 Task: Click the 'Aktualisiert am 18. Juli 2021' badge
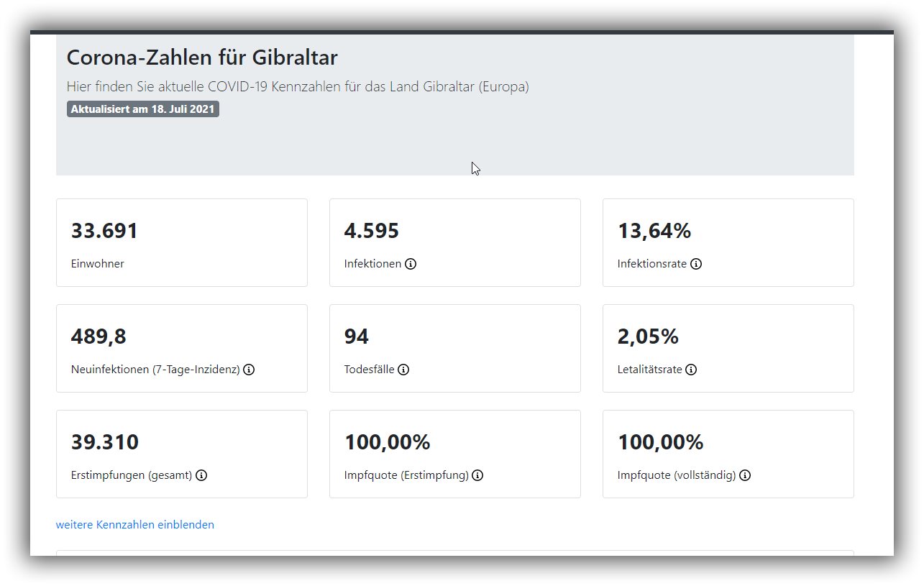(x=143, y=109)
